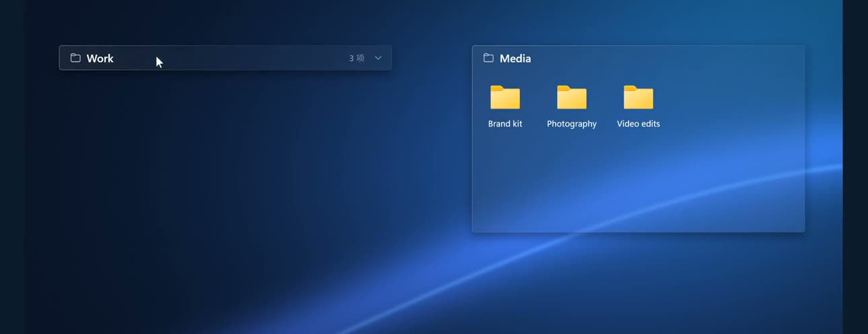Select the Brand kit label text
This screenshot has height=334, width=868.
pyautogui.click(x=505, y=124)
